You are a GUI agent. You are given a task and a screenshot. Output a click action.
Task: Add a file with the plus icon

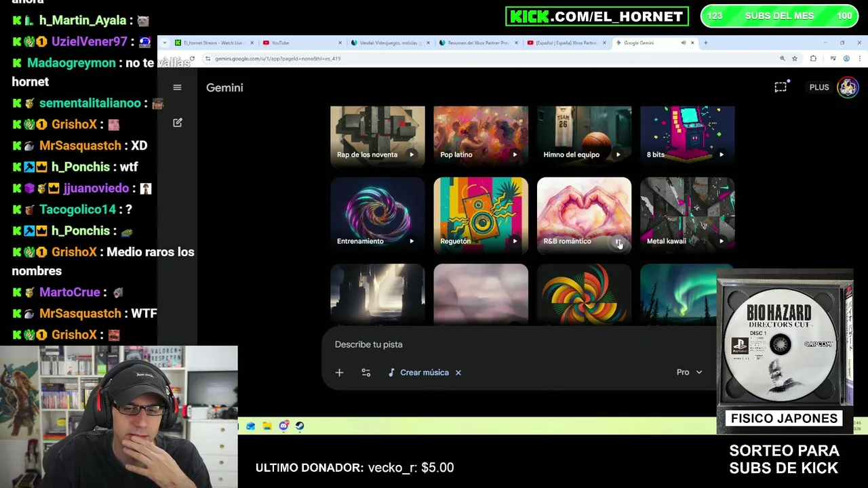(x=339, y=372)
